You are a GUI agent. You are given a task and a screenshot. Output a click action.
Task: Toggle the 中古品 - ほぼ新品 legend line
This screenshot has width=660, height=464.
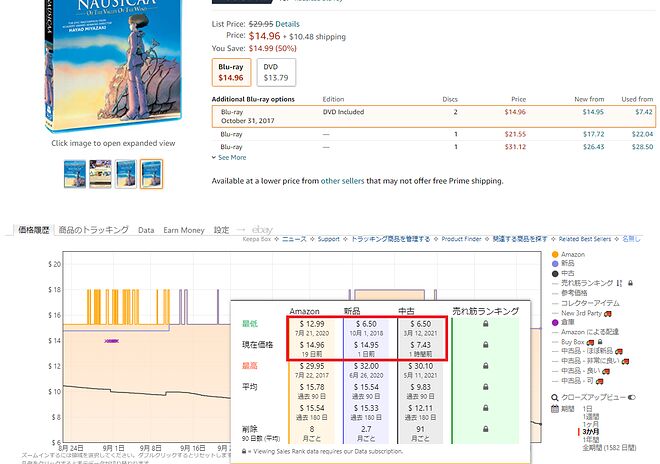pos(583,351)
